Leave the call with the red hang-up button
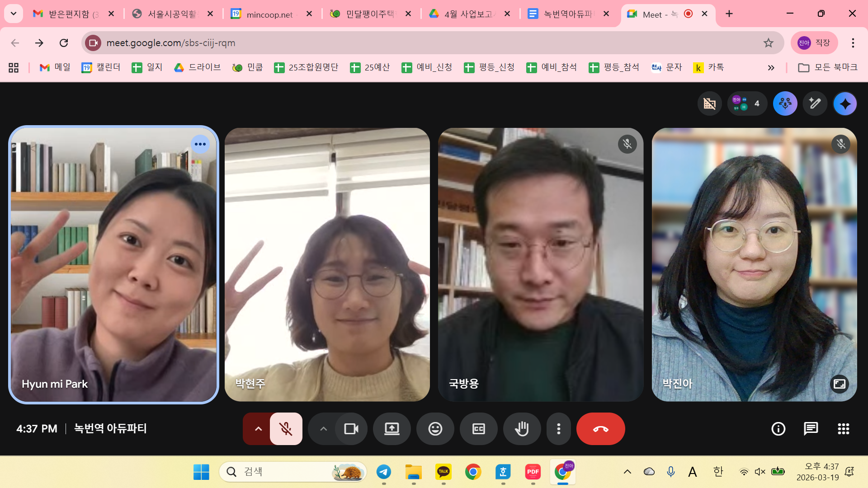The image size is (868, 488). click(x=601, y=429)
